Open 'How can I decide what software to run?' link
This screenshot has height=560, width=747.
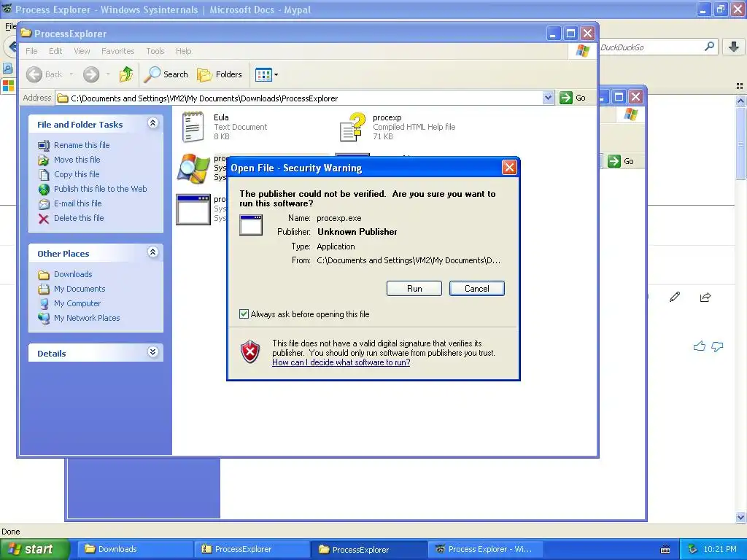click(x=341, y=362)
